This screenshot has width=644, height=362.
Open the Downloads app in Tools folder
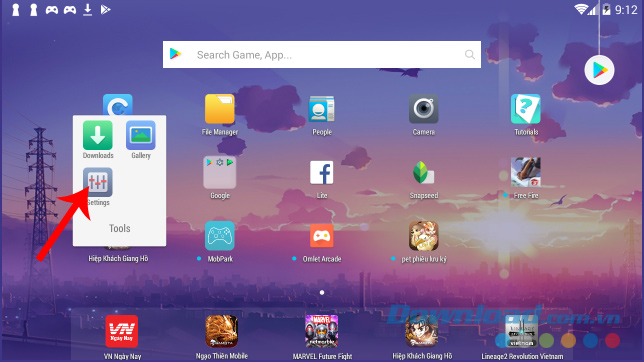[x=98, y=136]
